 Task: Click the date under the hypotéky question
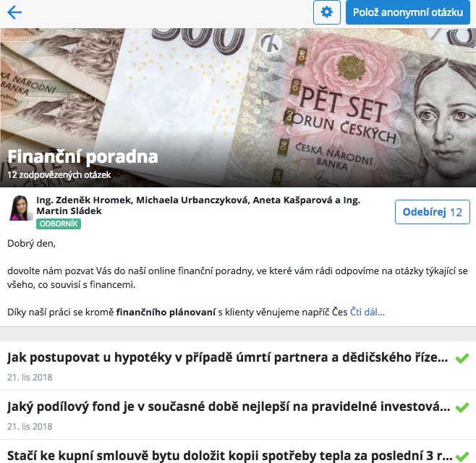tap(30, 378)
